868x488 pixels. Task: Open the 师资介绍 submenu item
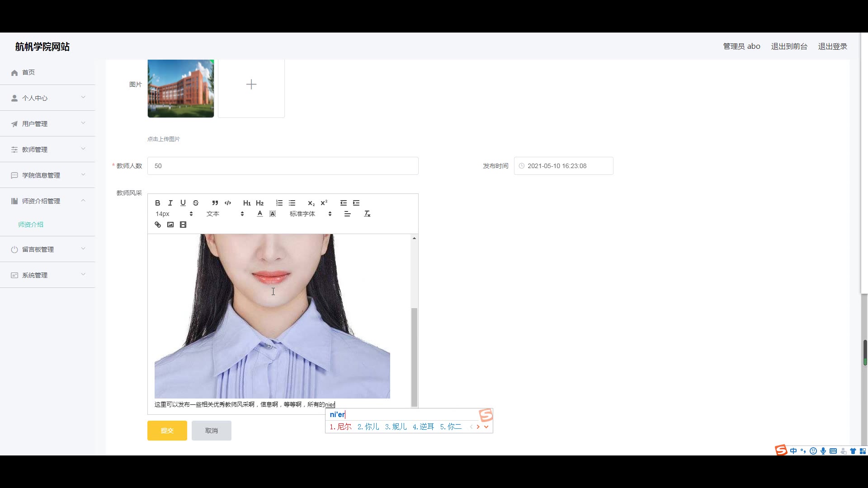coord(31,225)
